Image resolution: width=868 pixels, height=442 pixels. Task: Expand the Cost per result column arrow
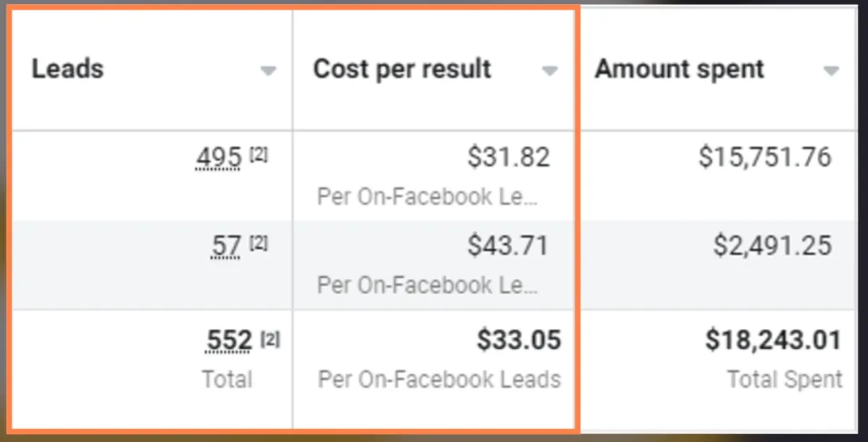(550, 71)
